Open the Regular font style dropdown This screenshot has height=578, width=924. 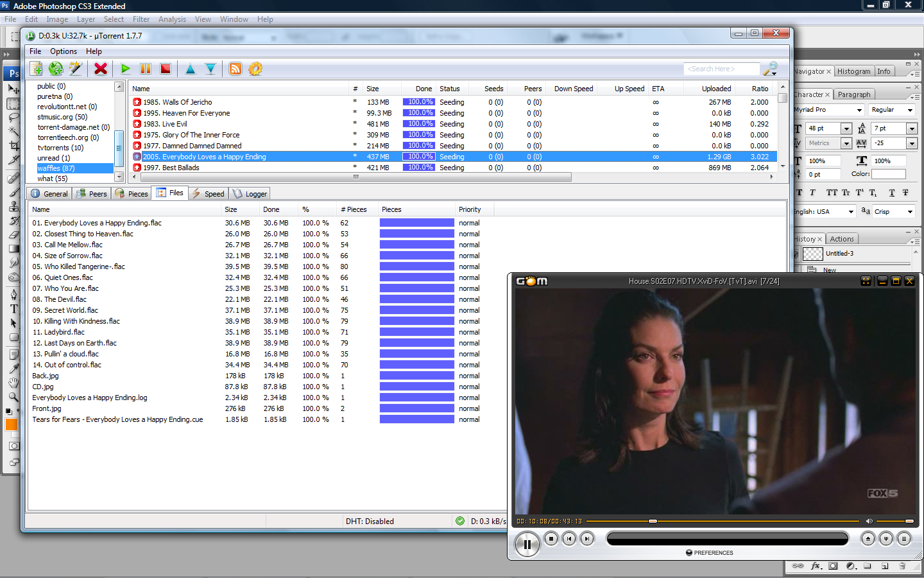pyautogui.click(x=910, y=110)
